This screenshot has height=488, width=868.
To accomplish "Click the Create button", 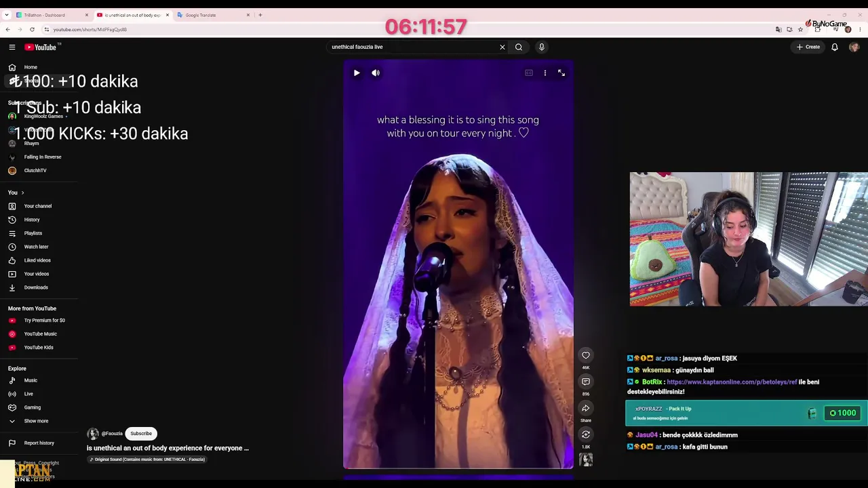I will (808, 47).
